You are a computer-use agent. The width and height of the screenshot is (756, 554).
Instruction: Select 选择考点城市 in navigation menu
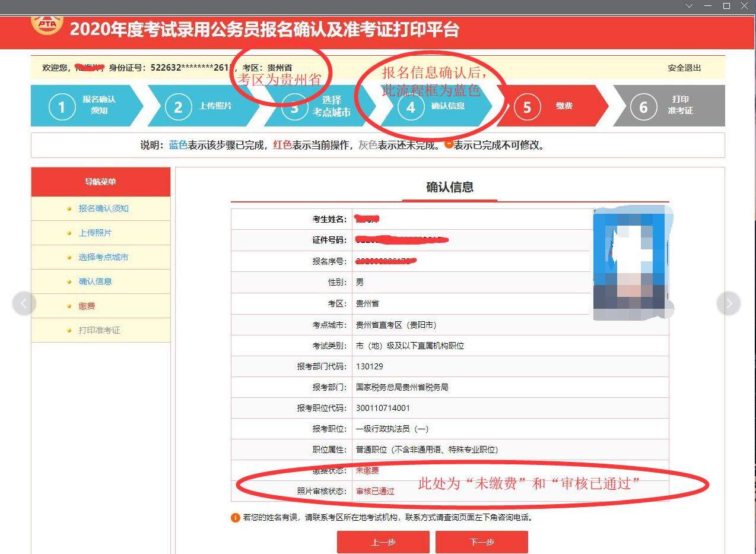pos(103,257)
